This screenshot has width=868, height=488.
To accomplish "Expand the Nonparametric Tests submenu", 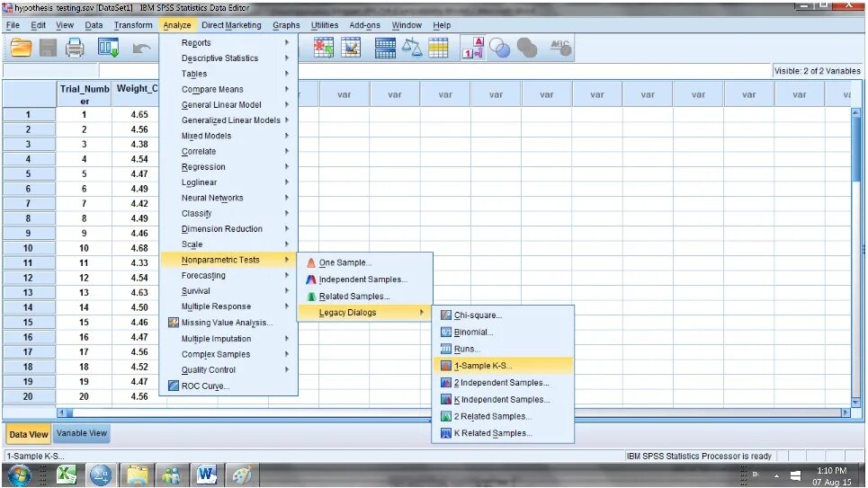I will click(x=228, y=260).
